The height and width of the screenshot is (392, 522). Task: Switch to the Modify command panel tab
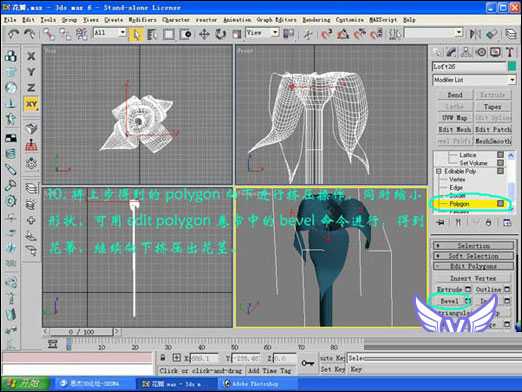[x=451, y=52]
